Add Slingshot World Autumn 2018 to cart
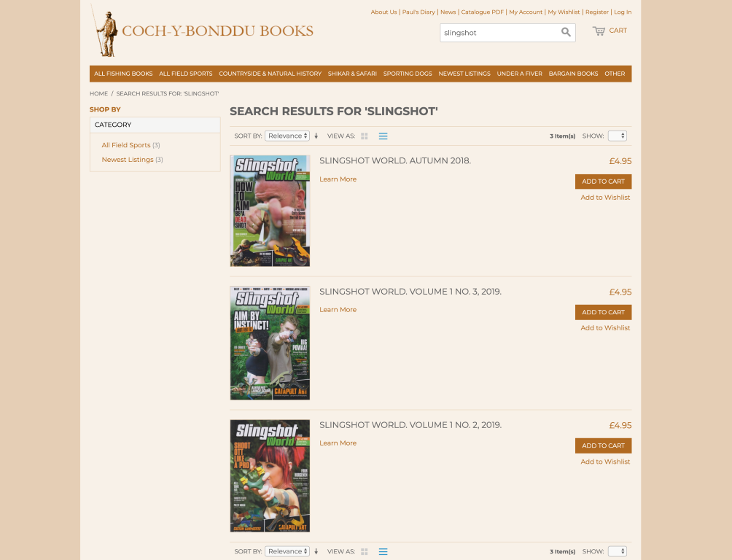 [x=603, y=182]
